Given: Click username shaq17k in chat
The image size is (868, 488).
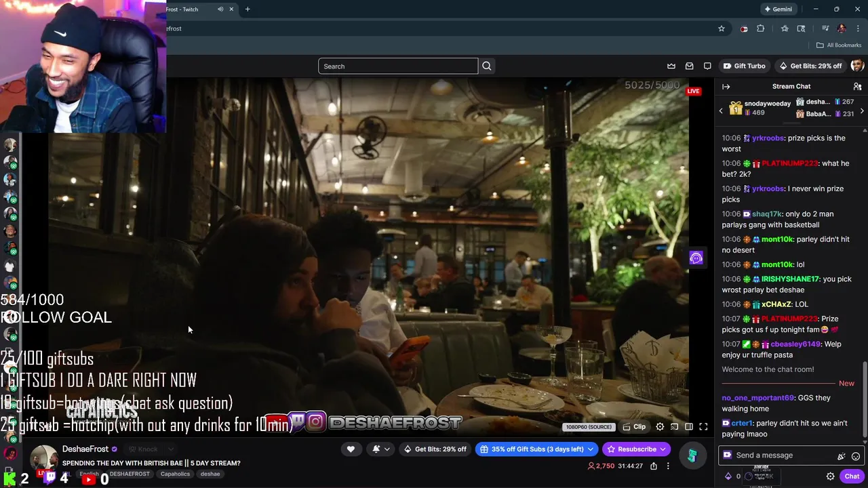Looking at the screenshot, I should 766,214.
